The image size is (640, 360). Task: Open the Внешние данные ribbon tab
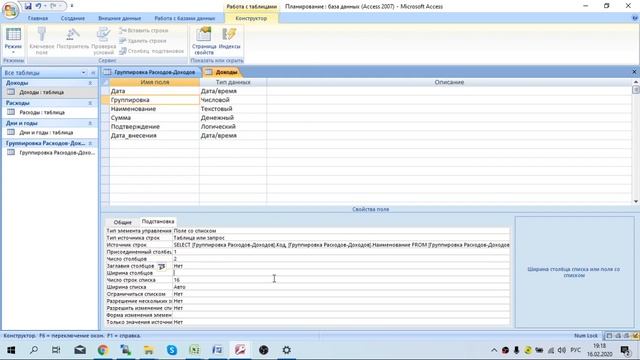pos(120,18)
